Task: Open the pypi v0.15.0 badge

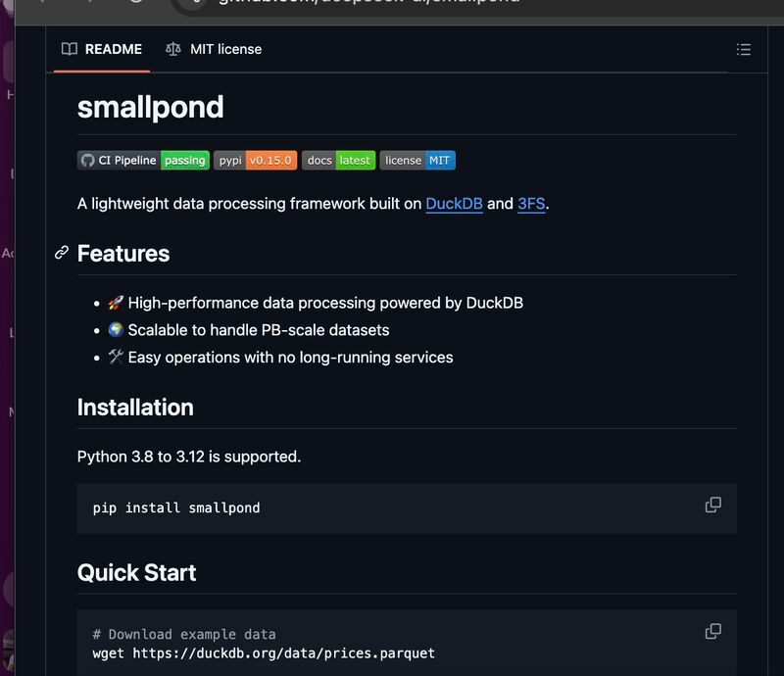Action: pyautogui.click(x=256, y=160)
